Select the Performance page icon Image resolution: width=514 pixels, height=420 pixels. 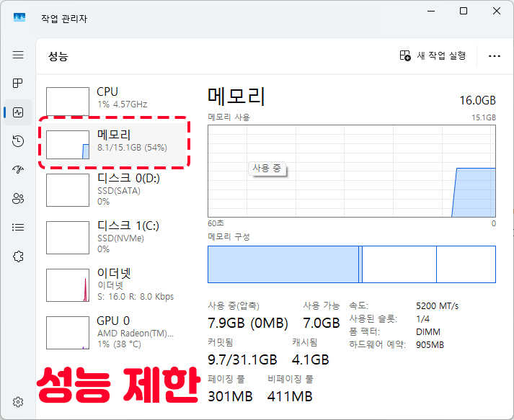pos(18,112)
